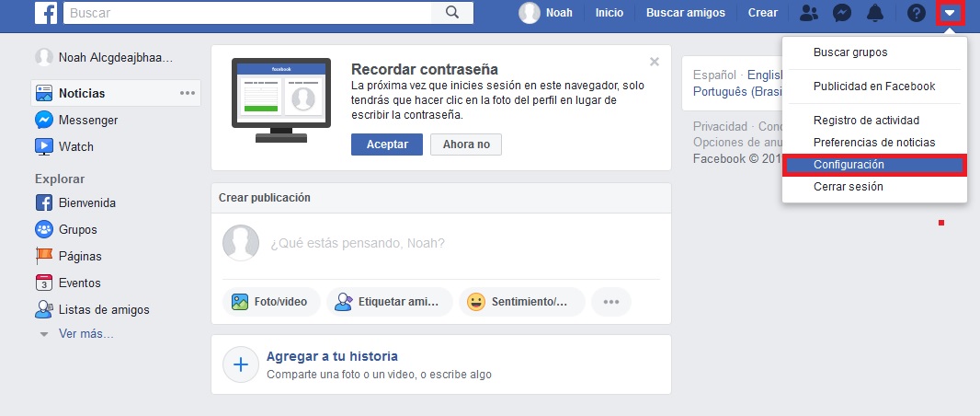
Task: Click the composer profile avatar thumbnail
Action: coord(241,243)
